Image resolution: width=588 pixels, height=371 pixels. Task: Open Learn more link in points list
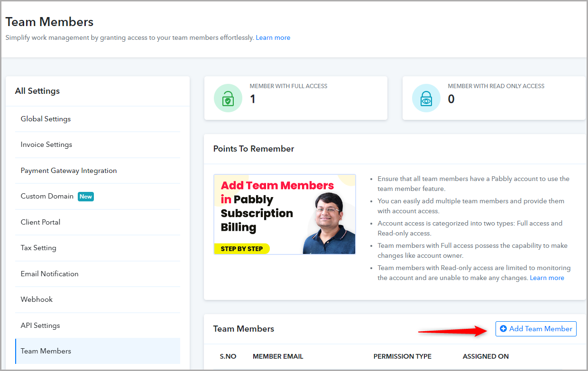547,278
